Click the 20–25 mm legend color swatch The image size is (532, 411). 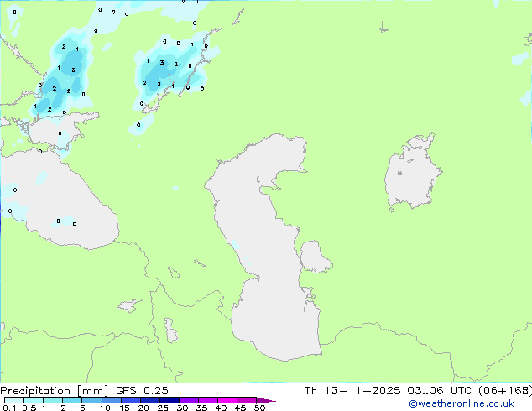[150, 400]
